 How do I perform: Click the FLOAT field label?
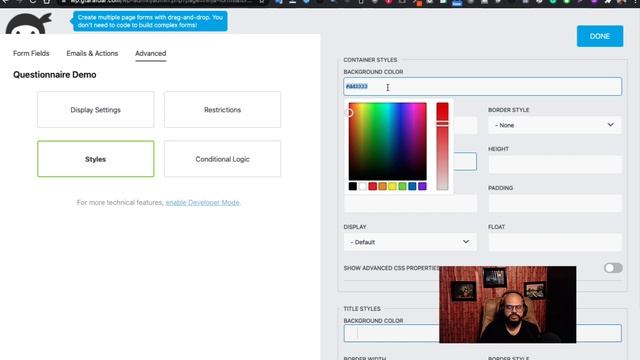tap(496, 227)
